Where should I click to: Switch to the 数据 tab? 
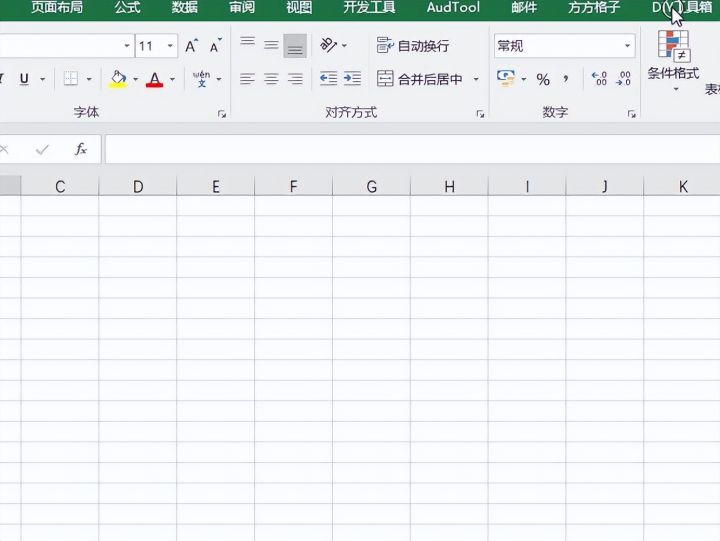[185, 7]
